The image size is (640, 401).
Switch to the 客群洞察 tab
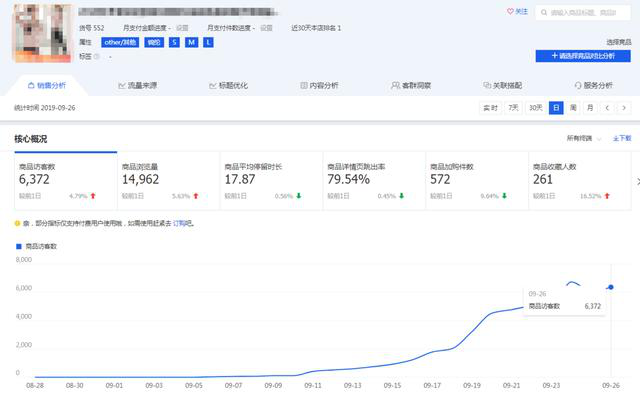tap(411, 85)
